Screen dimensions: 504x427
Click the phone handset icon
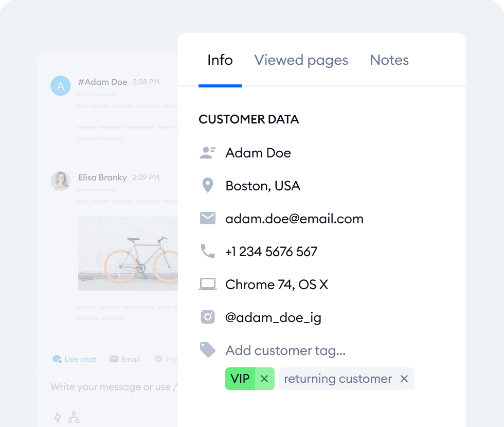coord(208,251)
